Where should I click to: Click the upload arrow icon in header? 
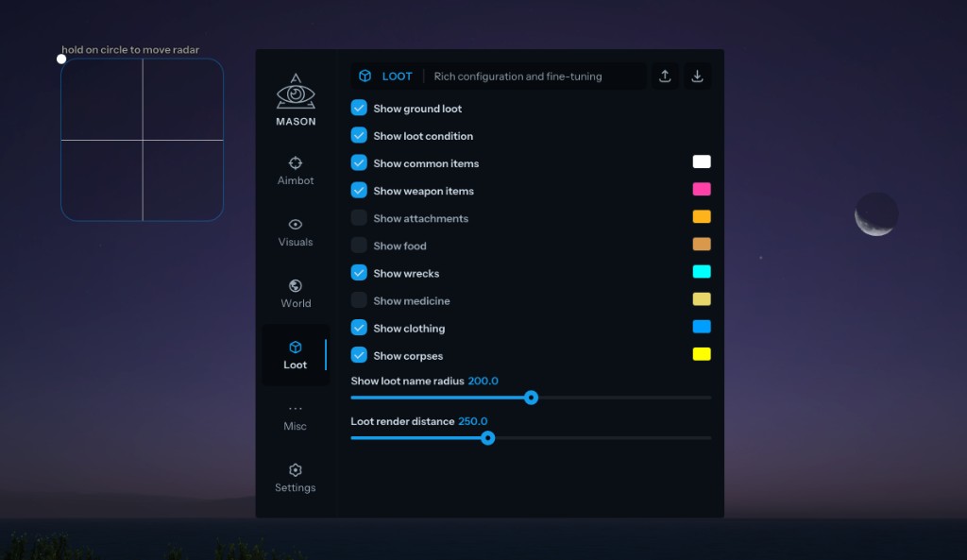(x=665, y=76)
